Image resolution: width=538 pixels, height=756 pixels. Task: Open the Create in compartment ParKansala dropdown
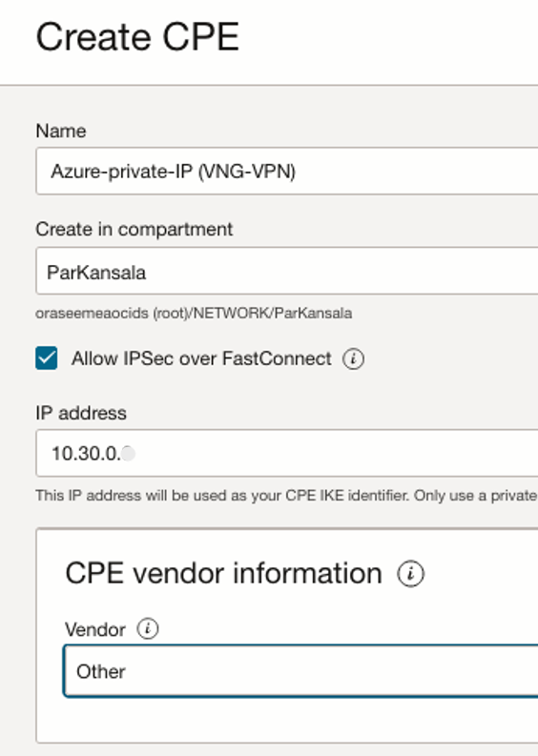287,271
